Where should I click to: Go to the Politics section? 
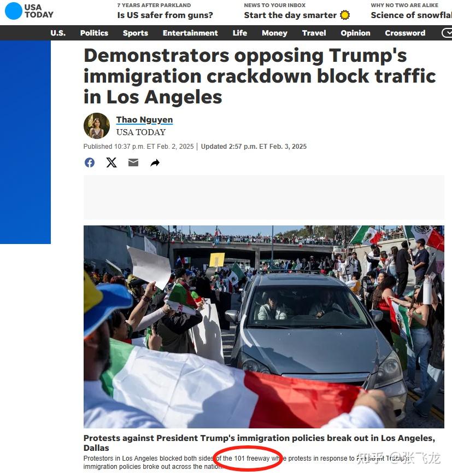click(94, 33)
